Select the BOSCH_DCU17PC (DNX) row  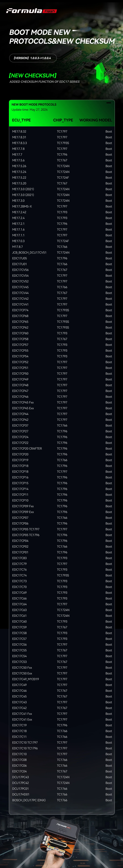[29, 800]
